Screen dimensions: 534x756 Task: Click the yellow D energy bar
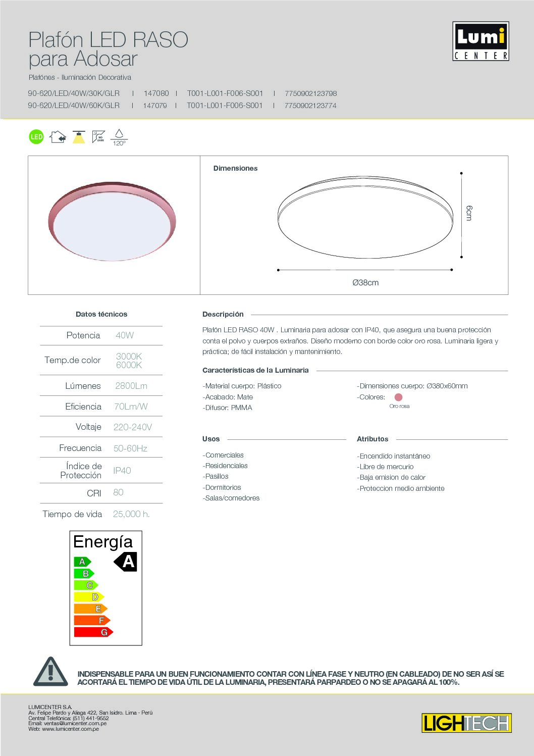(89, 597)
